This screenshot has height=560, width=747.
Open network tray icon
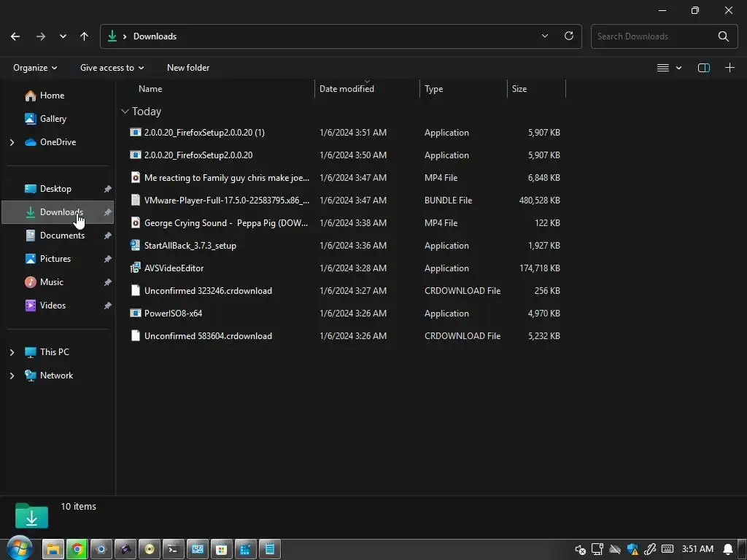[x=597, y=550]
